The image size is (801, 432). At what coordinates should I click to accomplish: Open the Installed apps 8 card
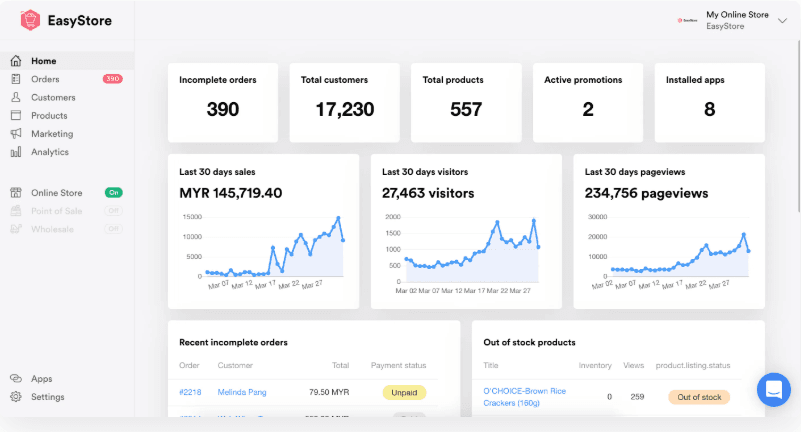click(710, 103)
